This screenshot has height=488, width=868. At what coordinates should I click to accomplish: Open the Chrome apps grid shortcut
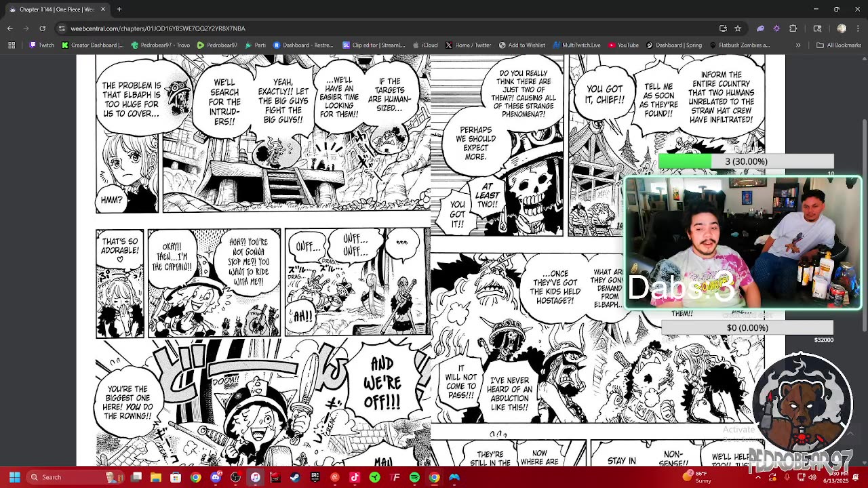(x=12, y=45)
